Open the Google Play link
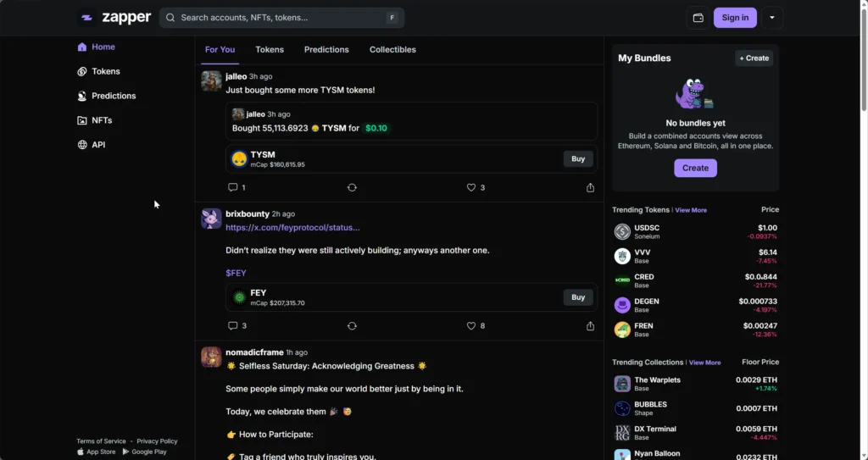The width and height of the screenshot is (868, 460). tap(144, 452)
